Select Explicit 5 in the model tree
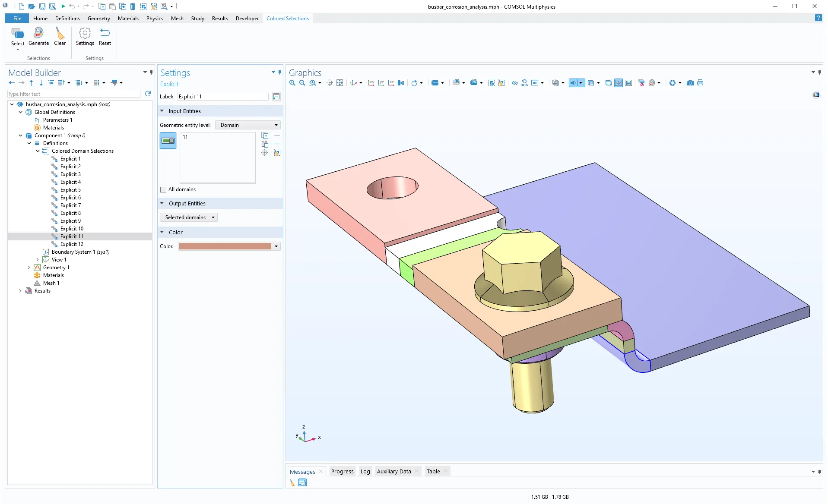Screen dimensions: 828x504 point(70,190)
